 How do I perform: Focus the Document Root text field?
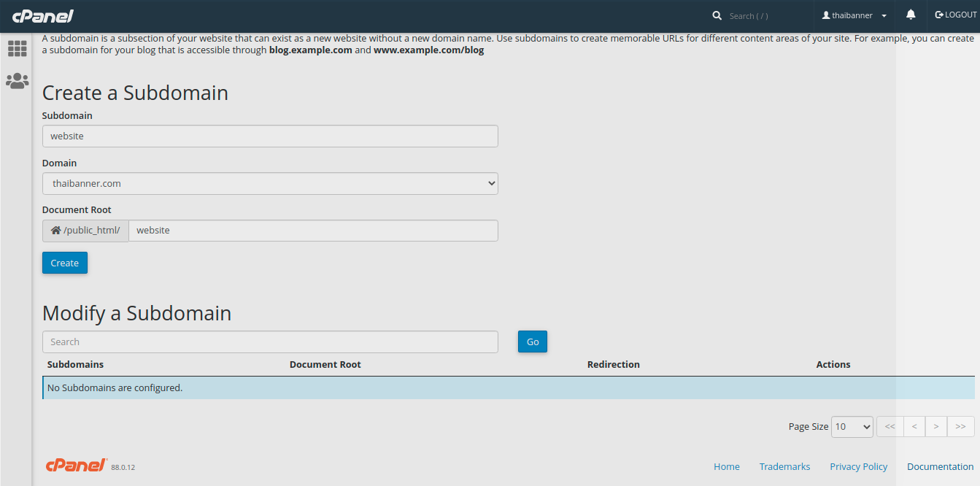coord(313,231)
